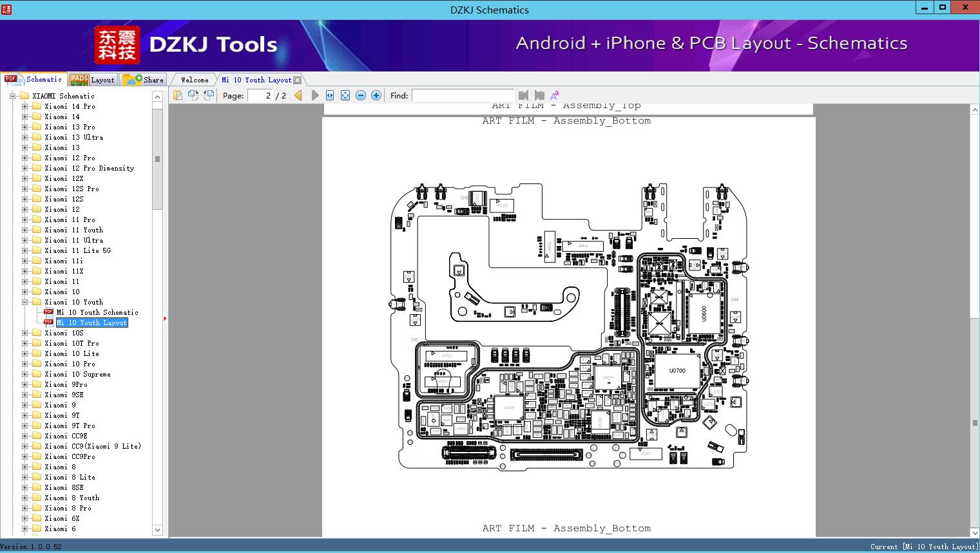Click the find previous icon
This screenshot has width=980, height=553.
[x=523, y=95]
